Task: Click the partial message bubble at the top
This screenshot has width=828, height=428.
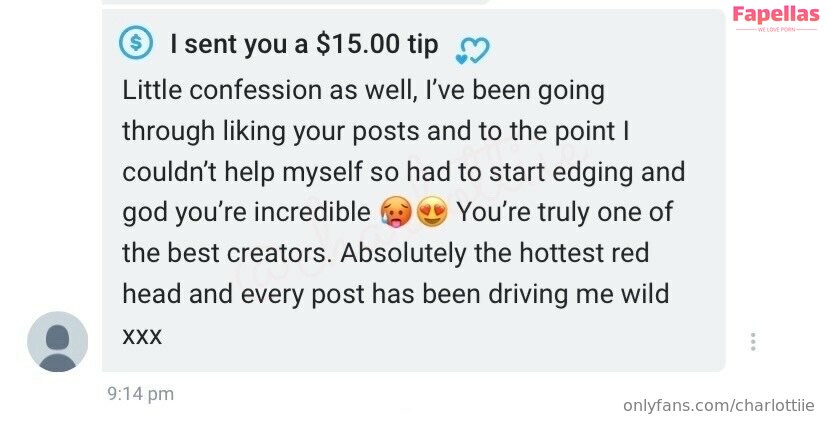Action: pyautogui.click(x=300, y=2)
